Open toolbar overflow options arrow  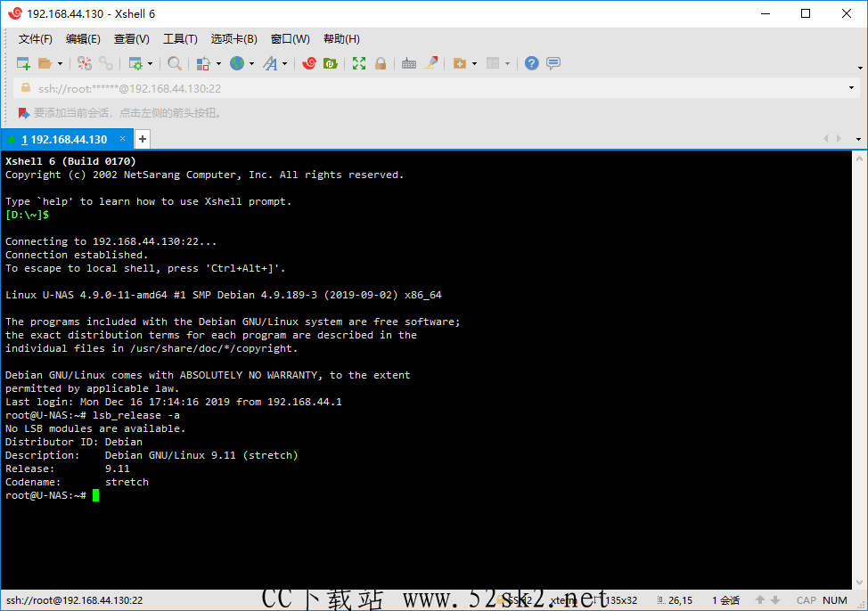click(860, 68)
